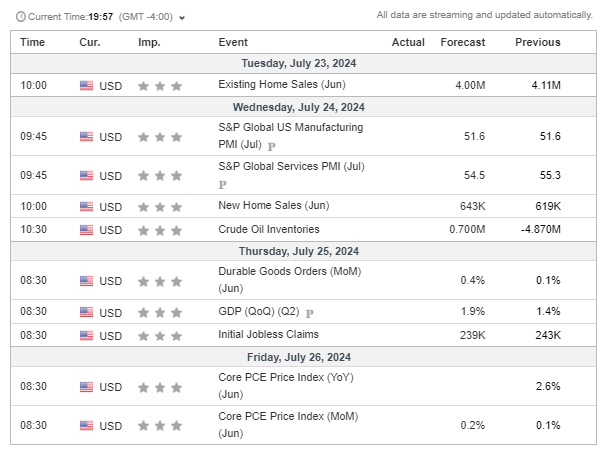Click importance stars for New Home Sales
This screenshot has height=458, width=607.
(x=160, y=207)
